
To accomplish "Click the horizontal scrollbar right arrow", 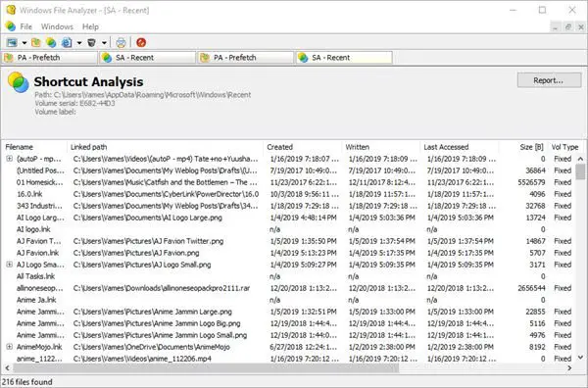I will [x=569, y=368].
